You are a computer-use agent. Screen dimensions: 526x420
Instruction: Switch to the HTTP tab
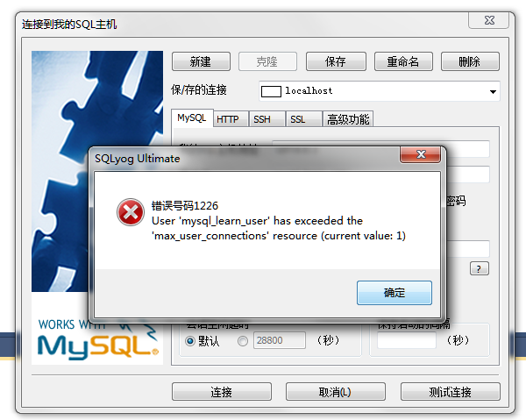(x=228, y=119)
